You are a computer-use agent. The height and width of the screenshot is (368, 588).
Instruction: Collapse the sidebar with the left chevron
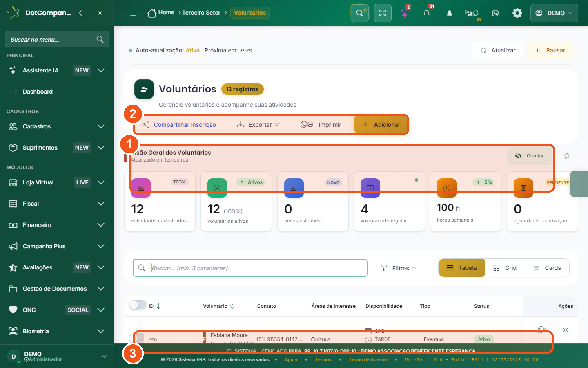click(80, 13)
